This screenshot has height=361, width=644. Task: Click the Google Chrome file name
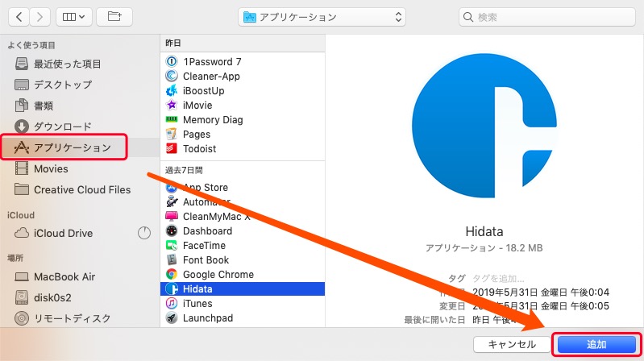218,274
